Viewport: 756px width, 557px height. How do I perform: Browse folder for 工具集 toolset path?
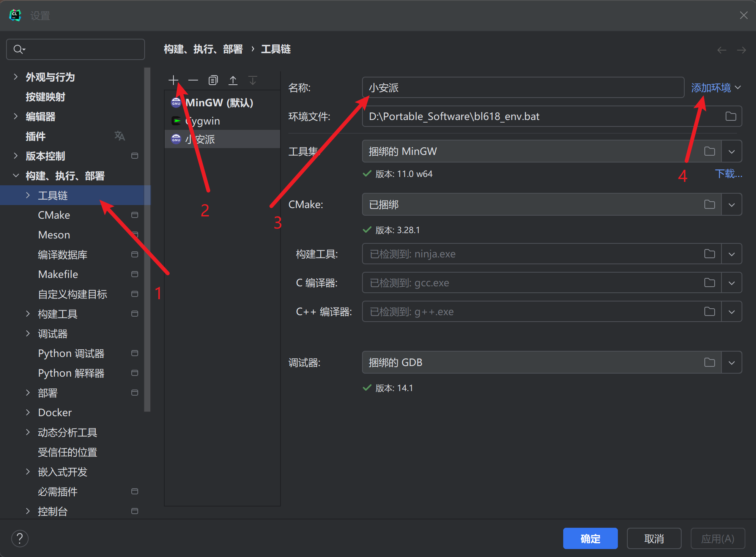coord(709,151)
